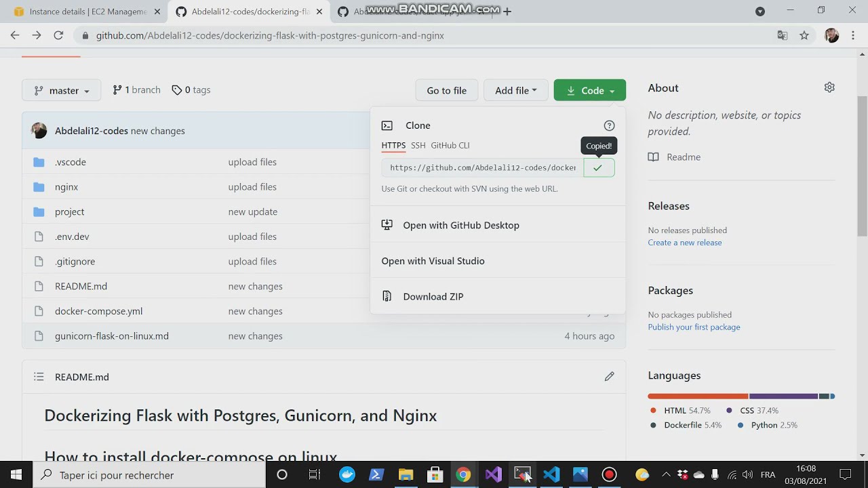Click Publish your first package link
Viewport: 868px width, 488px height.
click(694, 327)
